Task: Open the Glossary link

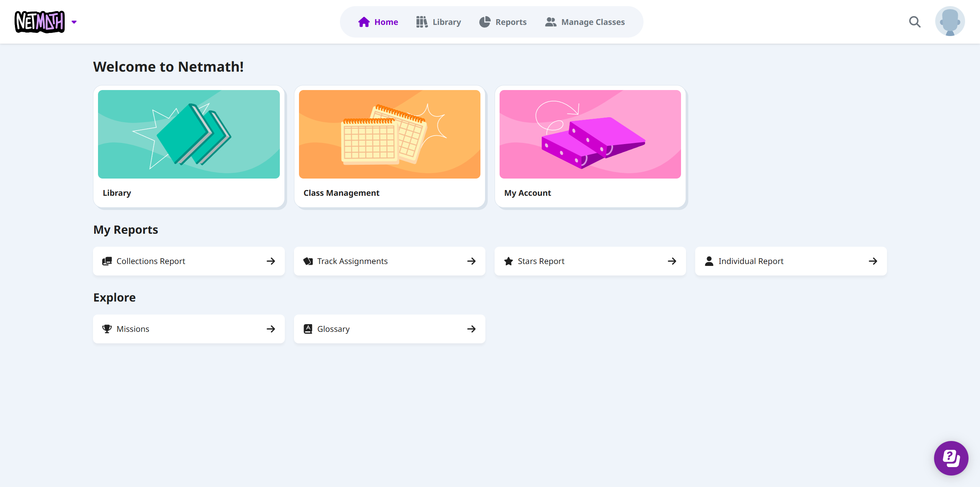Action: click(x=389, y=329)
